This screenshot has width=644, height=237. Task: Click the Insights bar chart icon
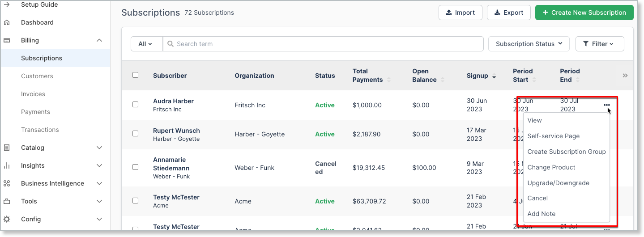pos(7,165)
